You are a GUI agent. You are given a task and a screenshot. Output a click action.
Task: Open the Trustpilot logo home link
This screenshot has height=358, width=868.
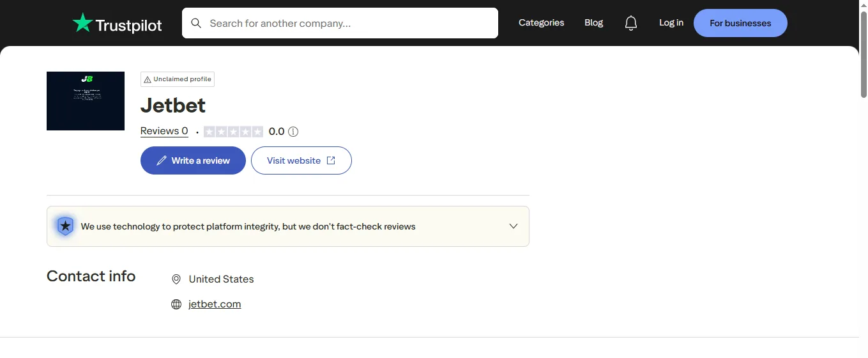(117, 24)
